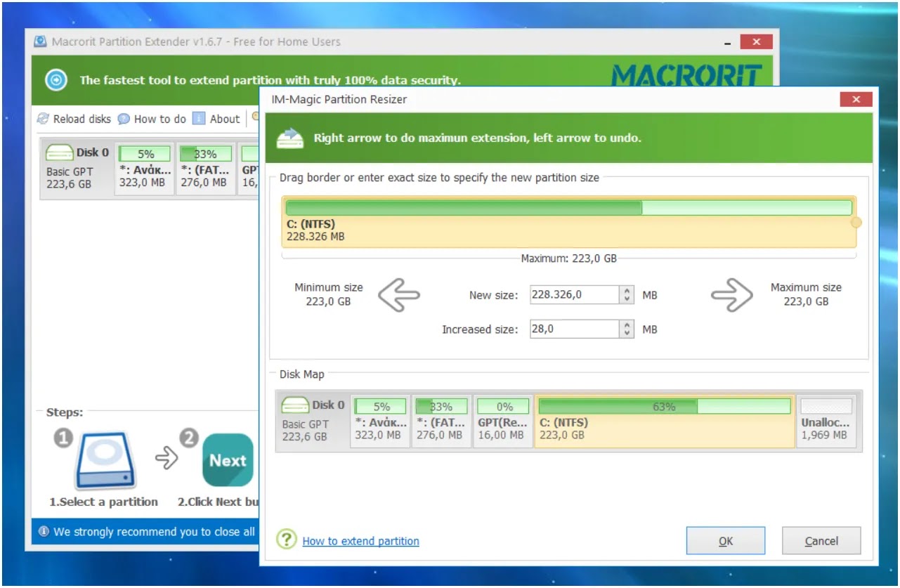Viewport: 900px width, 588px height.
Task: Click the Maximum size 223,0 GB label
Action: pyautogui.click(x=806, y=294)
